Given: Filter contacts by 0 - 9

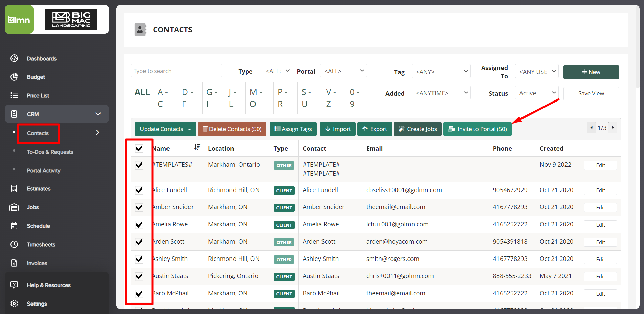Looking at the screenshot, I should (x=355, y=98).
